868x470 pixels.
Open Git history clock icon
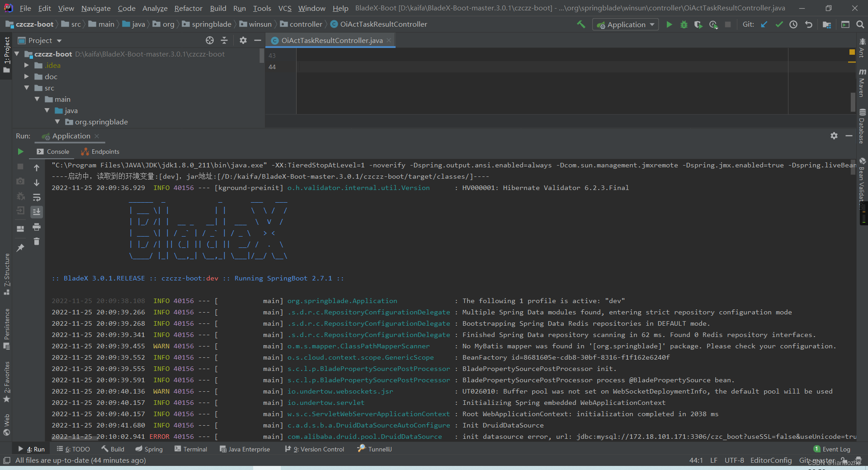click(x=793, y=24)
